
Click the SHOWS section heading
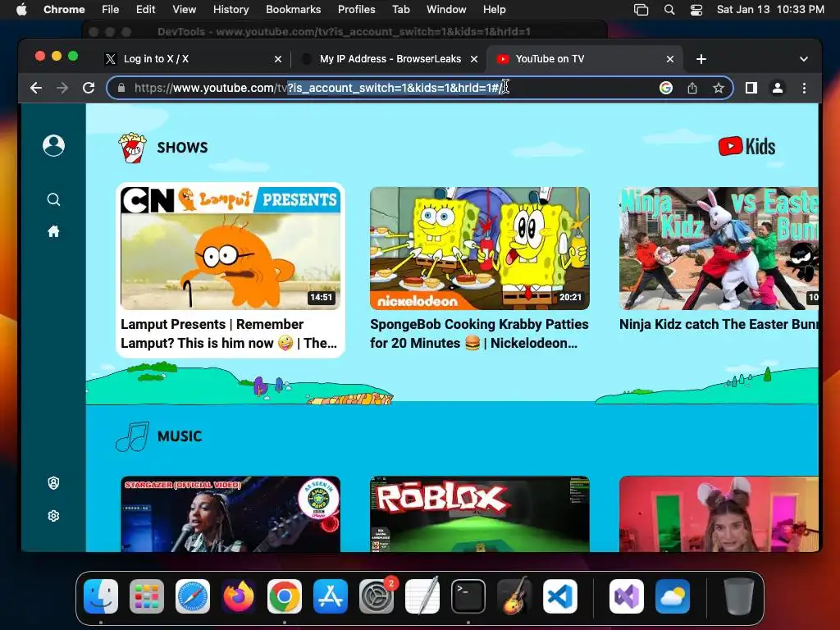click(x=182, y=148)
